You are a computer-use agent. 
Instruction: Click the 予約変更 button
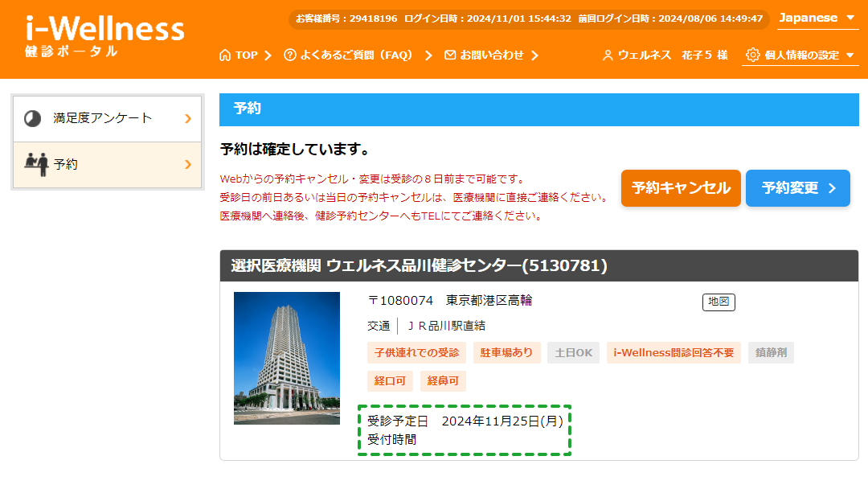(798, 188)
